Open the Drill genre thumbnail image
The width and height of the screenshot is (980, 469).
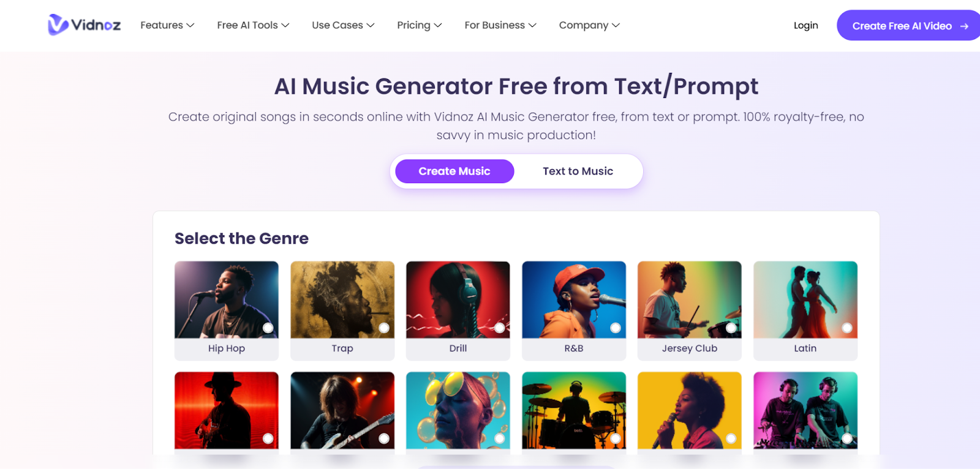458,300
